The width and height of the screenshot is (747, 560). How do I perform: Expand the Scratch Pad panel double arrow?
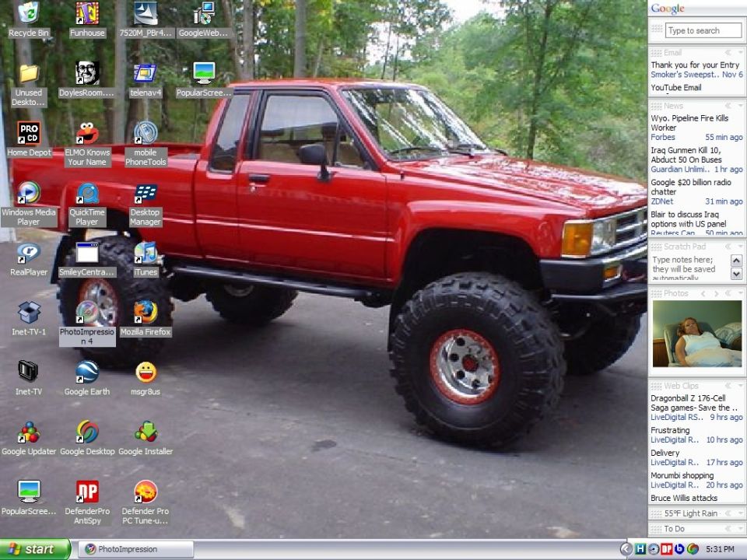click(728, 247)
